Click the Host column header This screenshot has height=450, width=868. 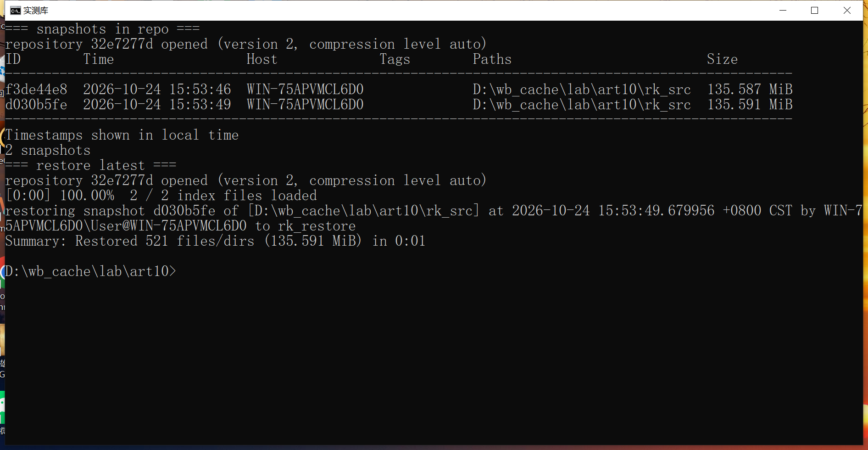[x=262, y=59]
